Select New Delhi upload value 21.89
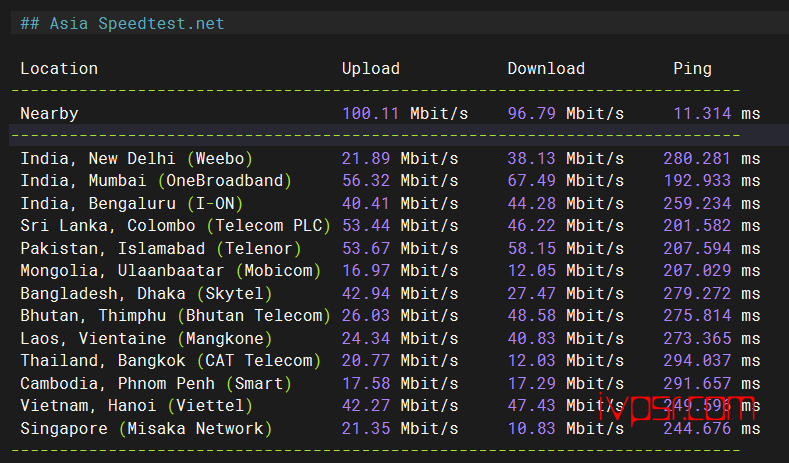This screenshot has width=789, height=463. [366, 159]
